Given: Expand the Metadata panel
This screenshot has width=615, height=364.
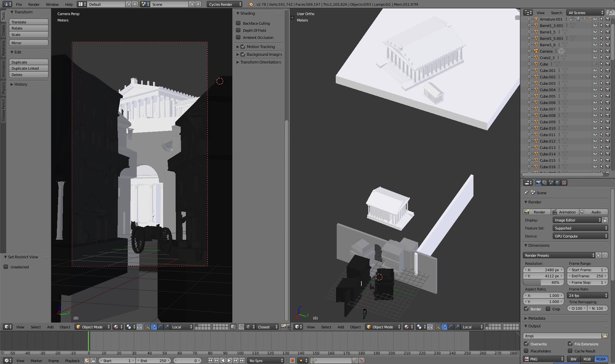Looking at the screenshot, I should (x=537, y=318).
